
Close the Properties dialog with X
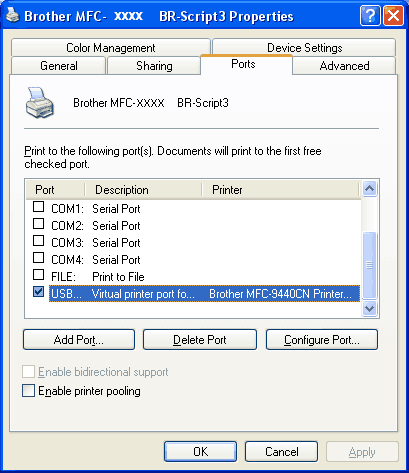(x=393, y=15)
